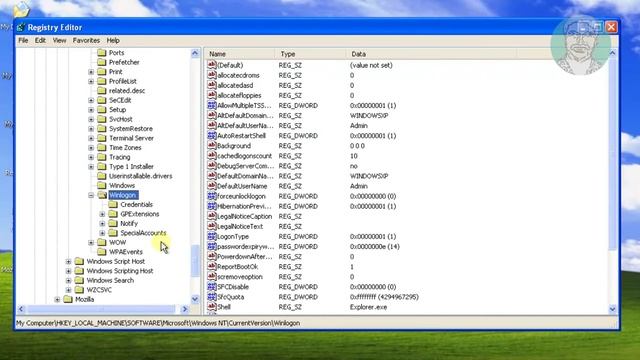Click tree pane horizontal scroll right arrow
640x360 pixels.
pyautogui.click(x=184, y=309)
